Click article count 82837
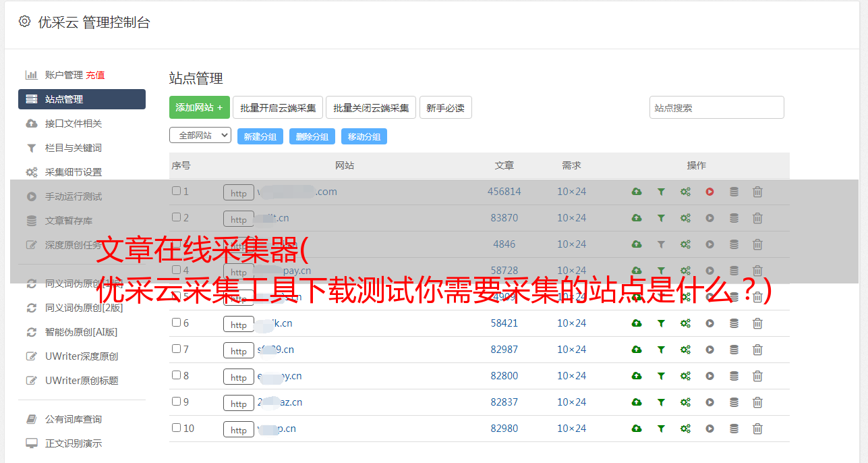 click(x=504, y=402)
